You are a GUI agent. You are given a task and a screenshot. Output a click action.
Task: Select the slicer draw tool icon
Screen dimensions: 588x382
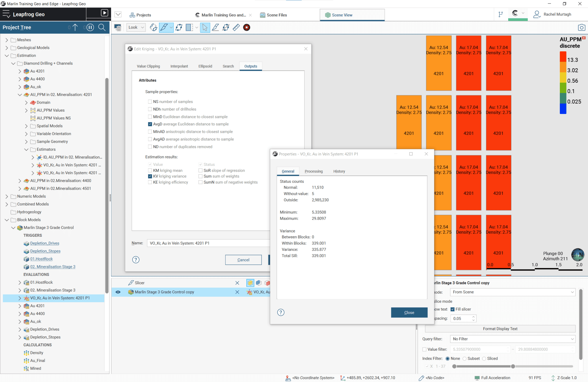pos(164,28)
